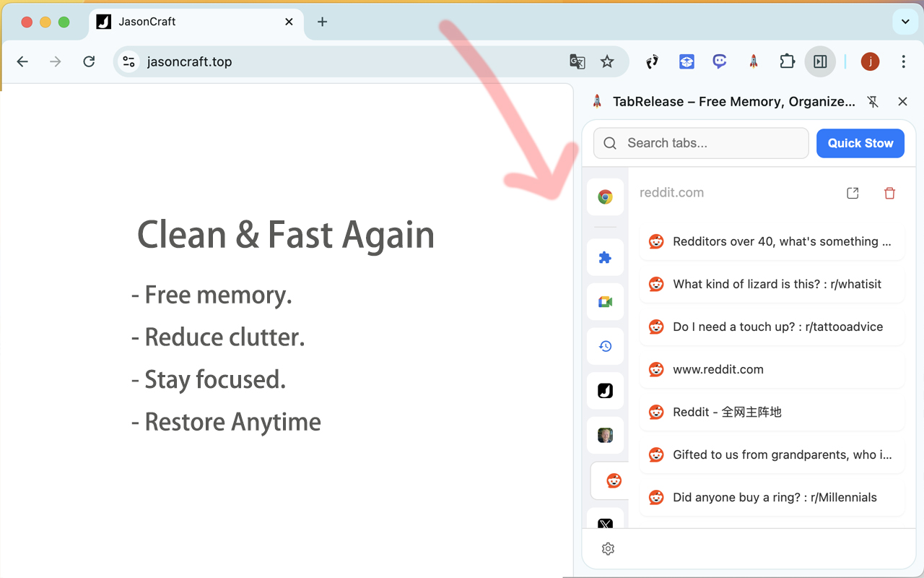Image resolution: width=924 pixels, height=578 pixels.
Task: Open the Chrome three-dot menu
Action: coord(903,61)
